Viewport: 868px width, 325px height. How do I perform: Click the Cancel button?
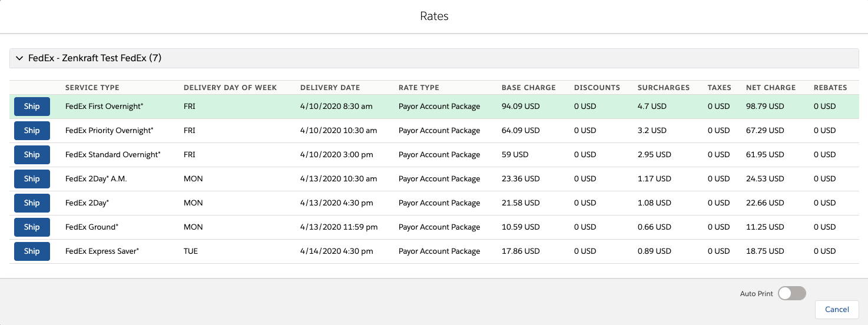click(x=837, y=310)
